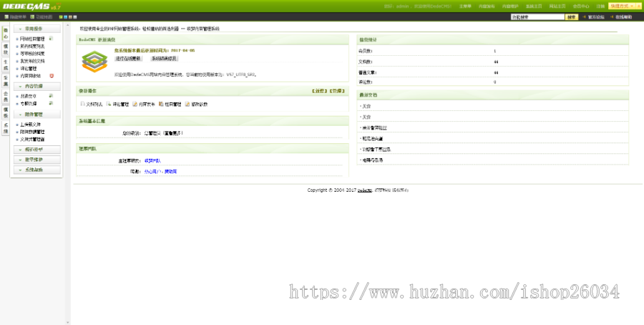
Task: Open 文件式管理器 in sidebar
Action: click(32, 140)
